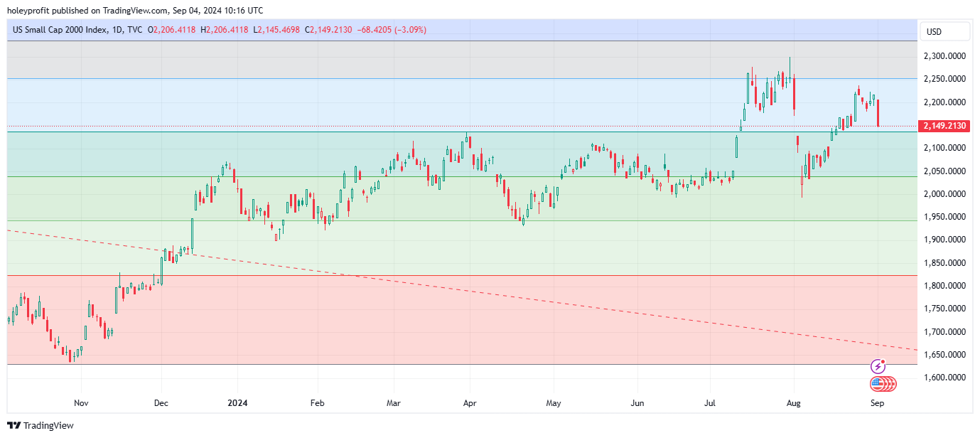980x438 pixels.
Task: Click the Mar label on the time axis
Action: coord(394,403)
